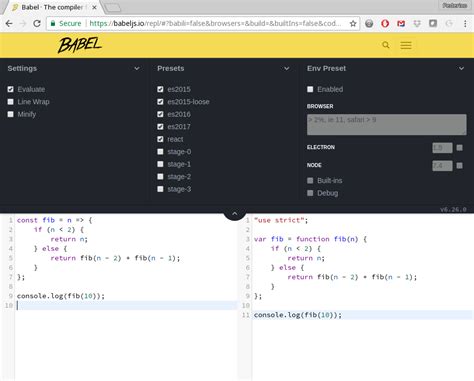
Task: Open the hamburger menu in the Babel header
Action: [406, 45]
